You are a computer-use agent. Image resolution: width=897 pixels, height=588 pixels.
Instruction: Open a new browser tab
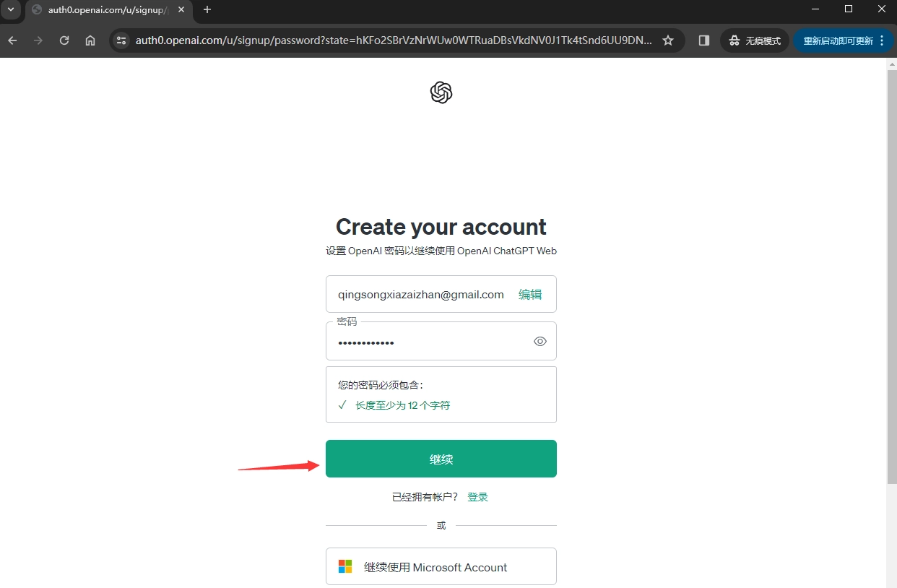(x=207, y=9)
